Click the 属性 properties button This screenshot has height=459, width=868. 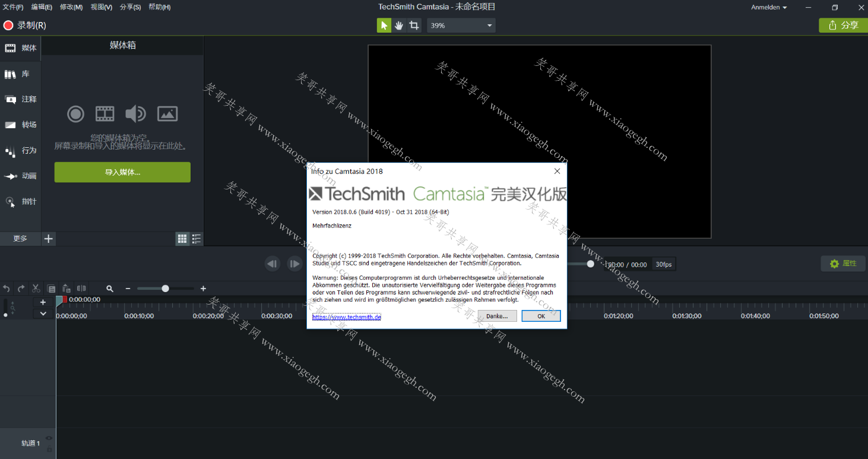[843, 264]
